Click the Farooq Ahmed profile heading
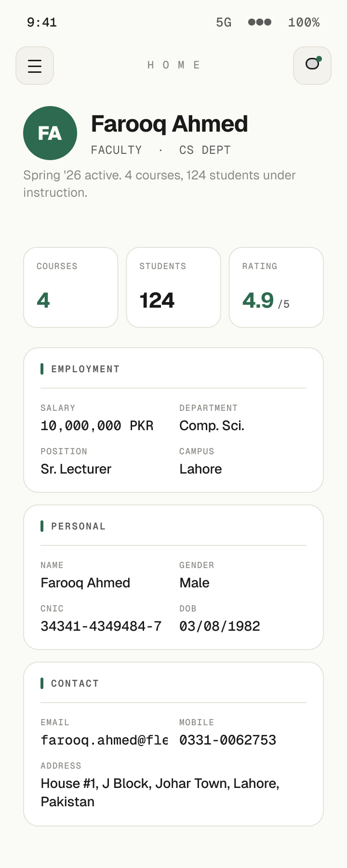The image size is (347, 868). [169, 124]
